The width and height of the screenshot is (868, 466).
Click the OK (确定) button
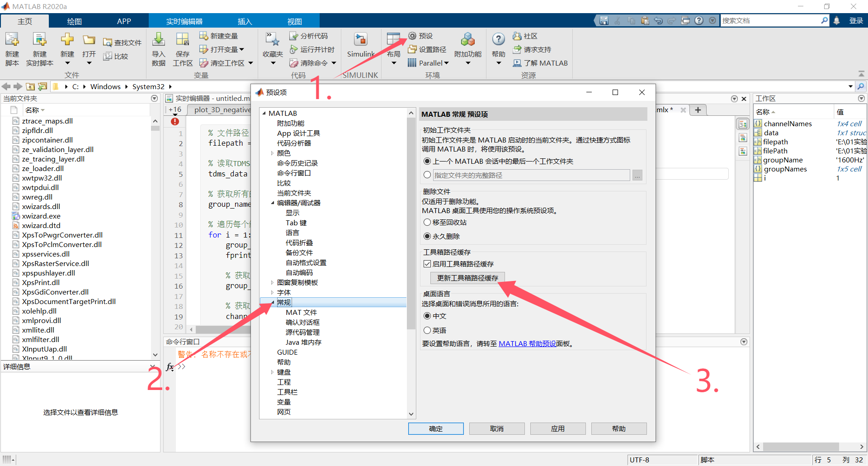click(436, 428)
